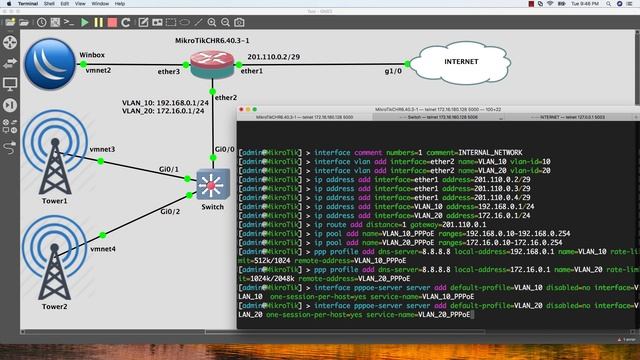Select the add note tool
Image resolution: width=640 pixels, height=360 pixels.
[143, 22]
